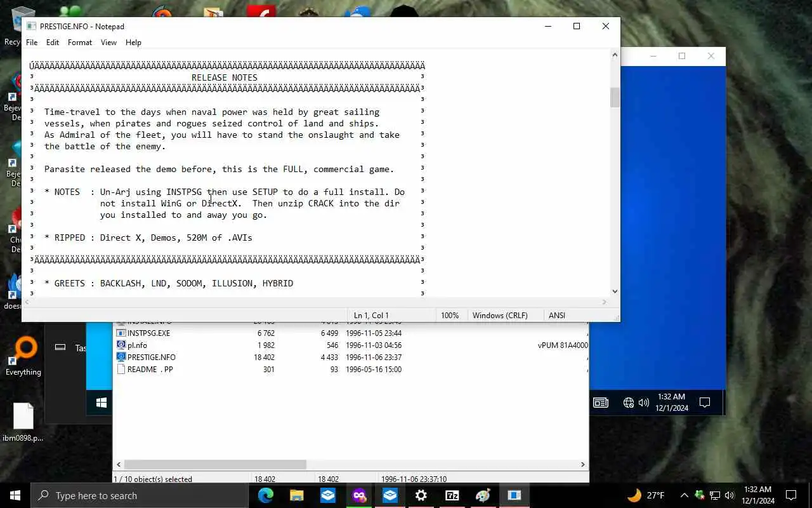Click the Notepad vertical scrollbar thumb
Viewport: 812px width, 508px height.
[x=615, y=97]
